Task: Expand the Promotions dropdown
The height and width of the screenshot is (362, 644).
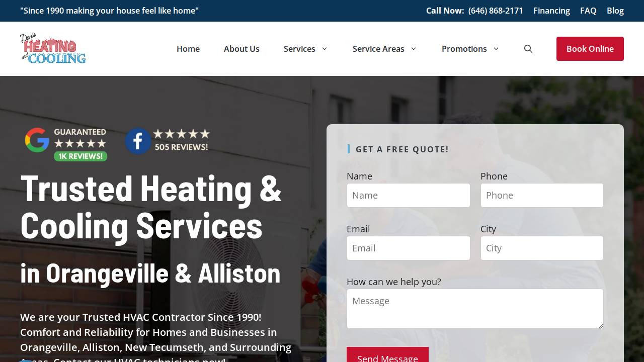Action: [x=469, y=49]
